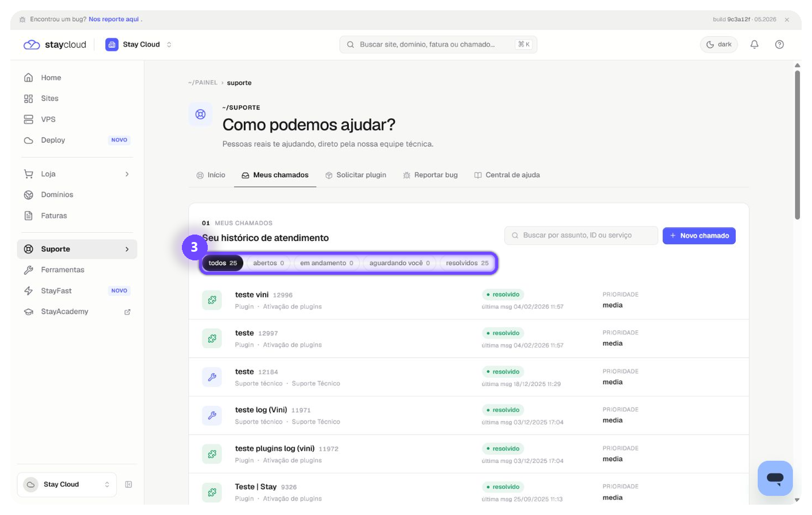
Task: Switch to Solicitar plugin tab
Action: pos(356,175)
